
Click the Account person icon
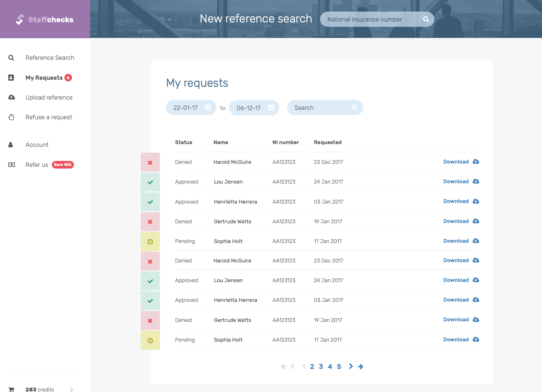click(11, 145)
